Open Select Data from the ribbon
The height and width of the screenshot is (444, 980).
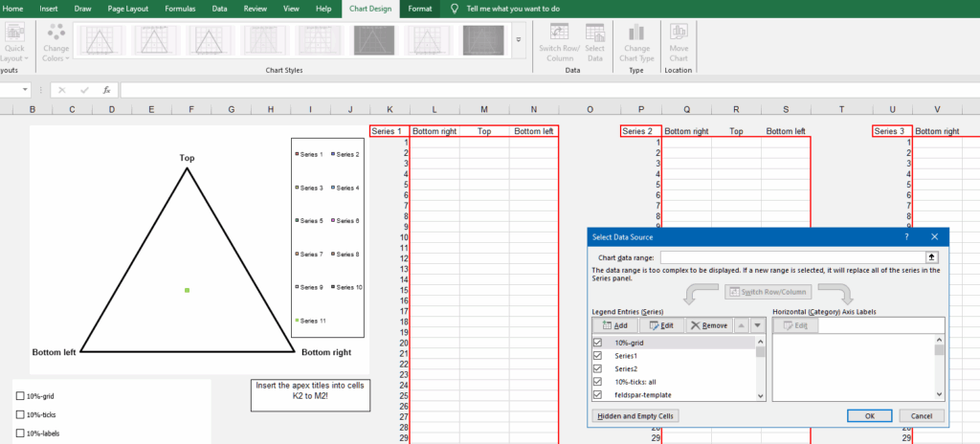595,42
